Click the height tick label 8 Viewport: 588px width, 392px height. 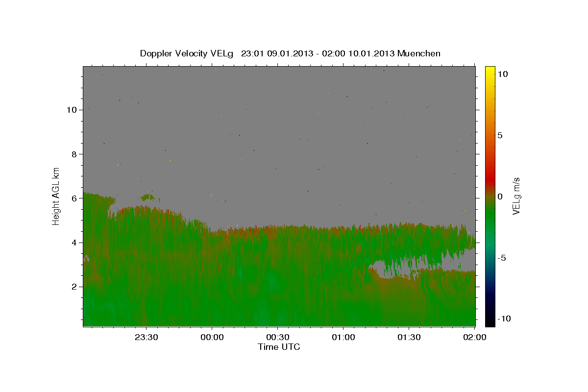click(73, 154)
